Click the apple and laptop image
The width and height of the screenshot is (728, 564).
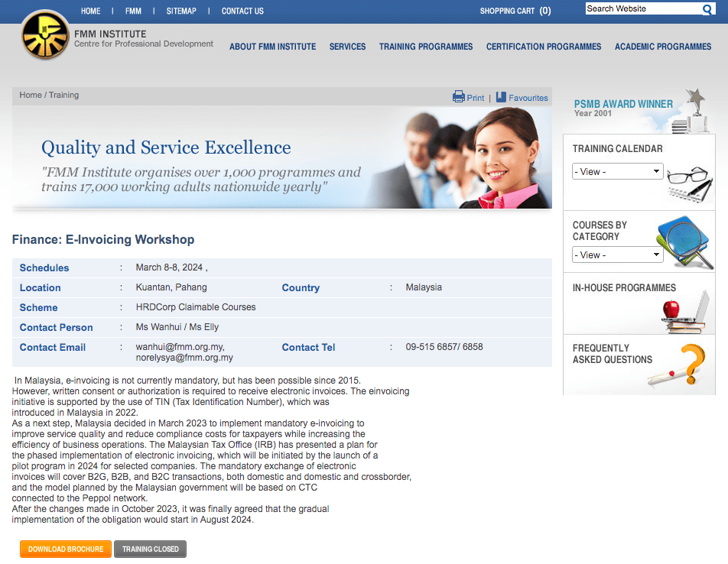tap(685, 312)
